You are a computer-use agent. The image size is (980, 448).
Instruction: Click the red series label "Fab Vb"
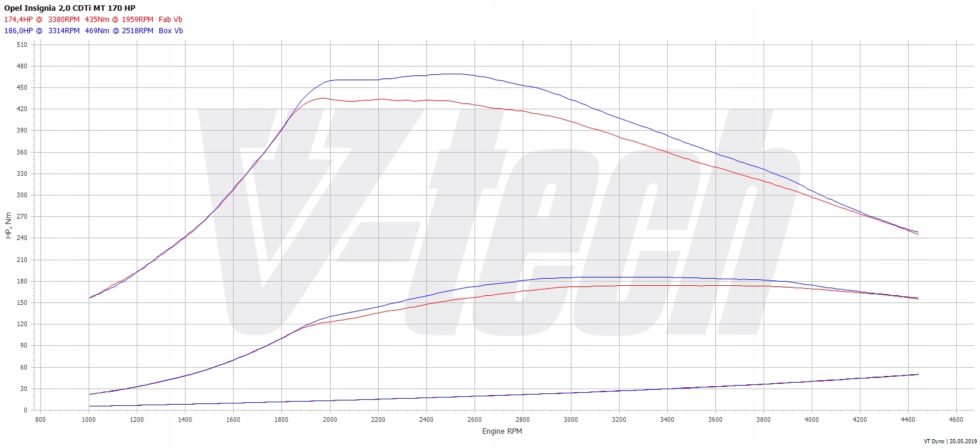[x=171, y=19]
